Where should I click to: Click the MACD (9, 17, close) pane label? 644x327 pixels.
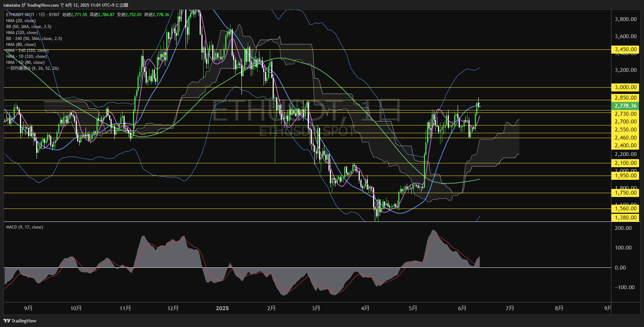25,227
